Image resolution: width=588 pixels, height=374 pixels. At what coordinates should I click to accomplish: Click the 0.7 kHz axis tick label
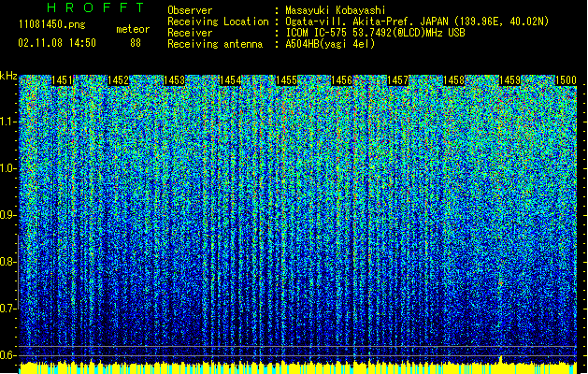click(x=7, y=309)
